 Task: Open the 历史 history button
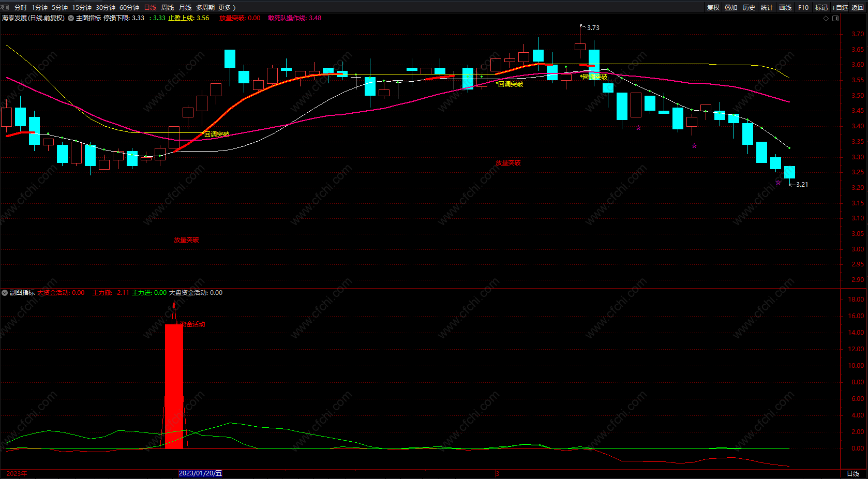pos(749,8)
